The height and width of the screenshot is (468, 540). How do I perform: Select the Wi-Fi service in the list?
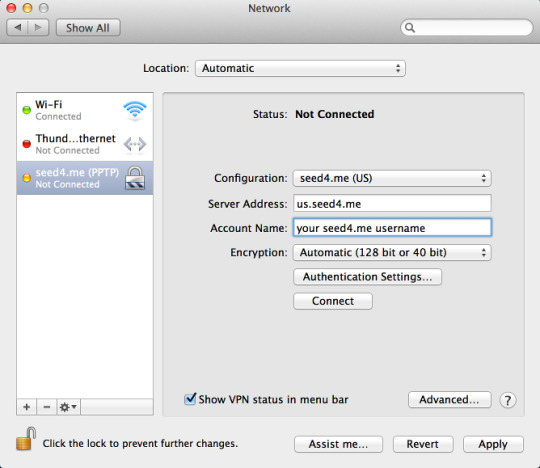pos(85,110)
